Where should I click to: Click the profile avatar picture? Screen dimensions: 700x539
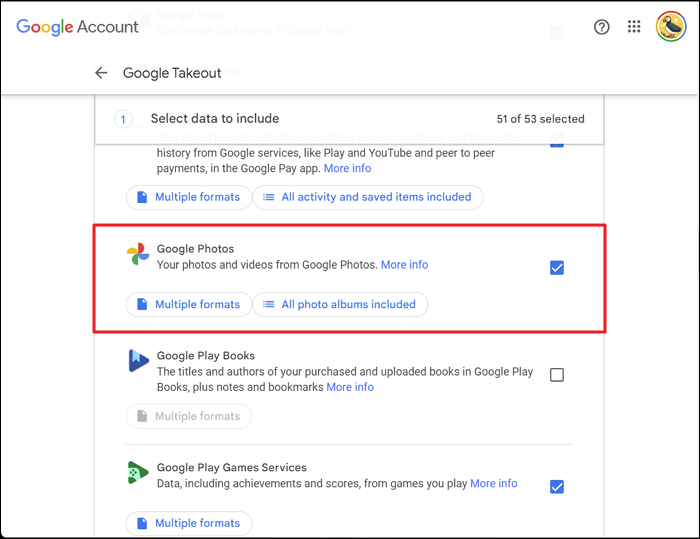[670, 27]
